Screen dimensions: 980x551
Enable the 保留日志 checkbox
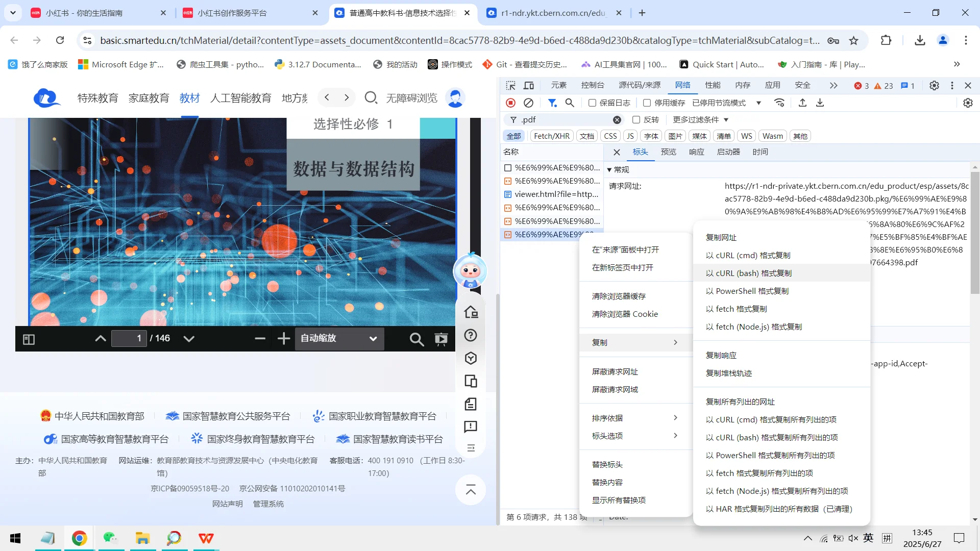pos(592,103)
